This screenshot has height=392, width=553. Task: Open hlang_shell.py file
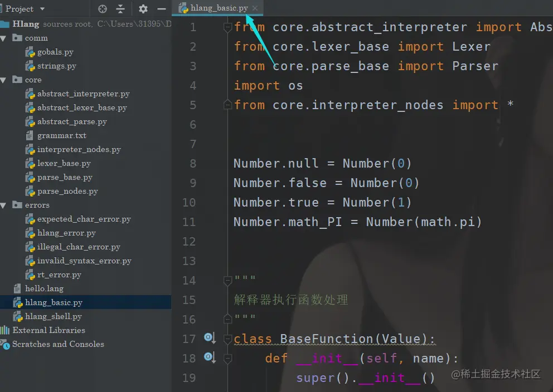pyautogui.click(x=54, y=316)
